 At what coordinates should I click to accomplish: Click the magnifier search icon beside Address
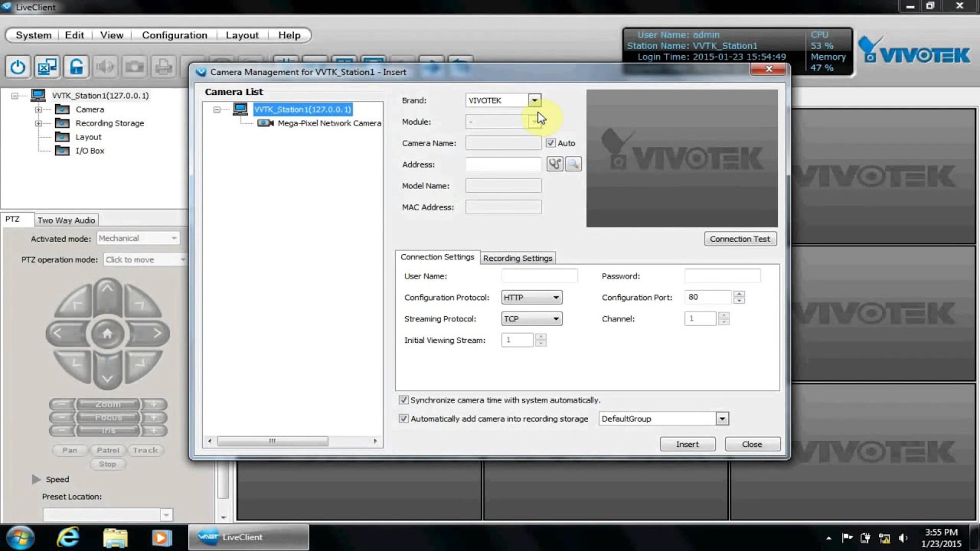tap(573, 165)
